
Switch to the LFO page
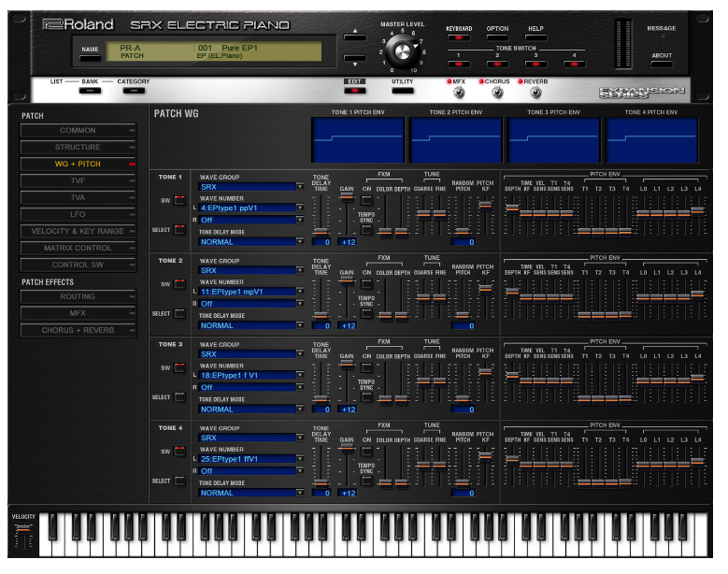[78, 214]
